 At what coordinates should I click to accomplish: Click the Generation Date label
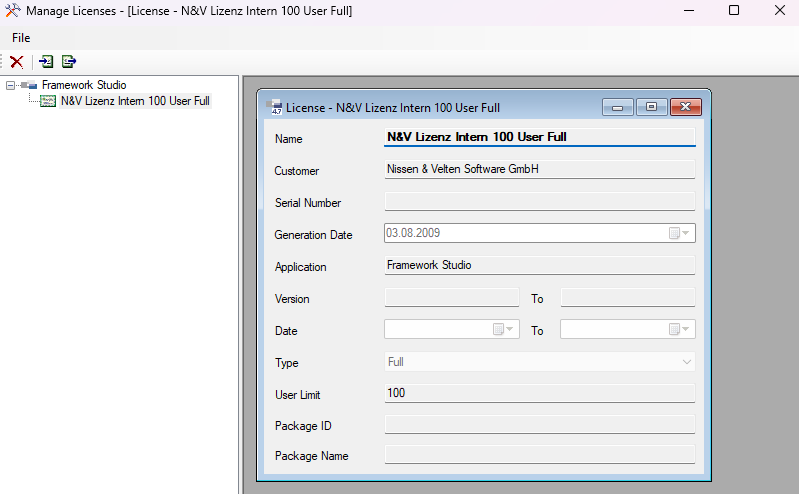[x=313, y=235]
